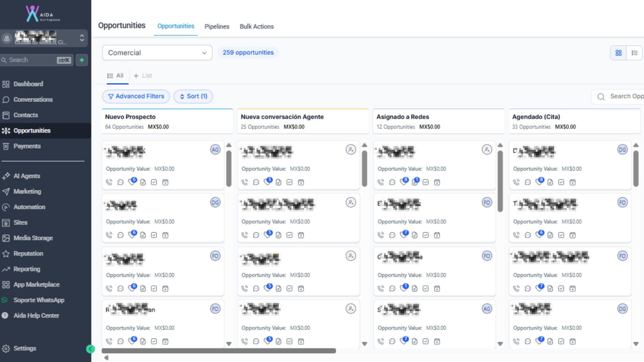Click the horizontal scrollbar under the board

pos(218,351)
